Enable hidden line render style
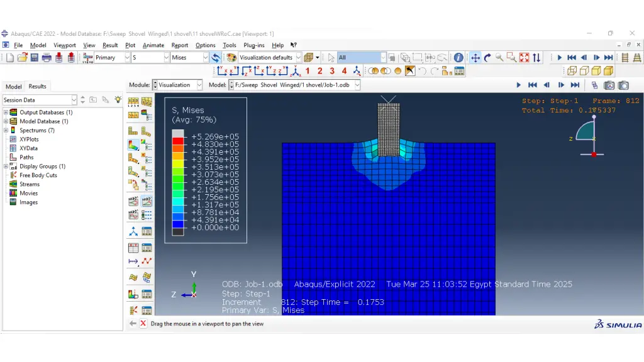This screenshot has width=644, height=362. [584, 72]
